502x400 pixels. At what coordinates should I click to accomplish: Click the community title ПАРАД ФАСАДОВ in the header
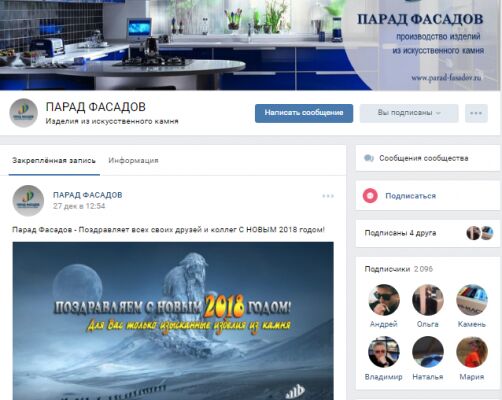pyautogui.click(x=96, y=107)
